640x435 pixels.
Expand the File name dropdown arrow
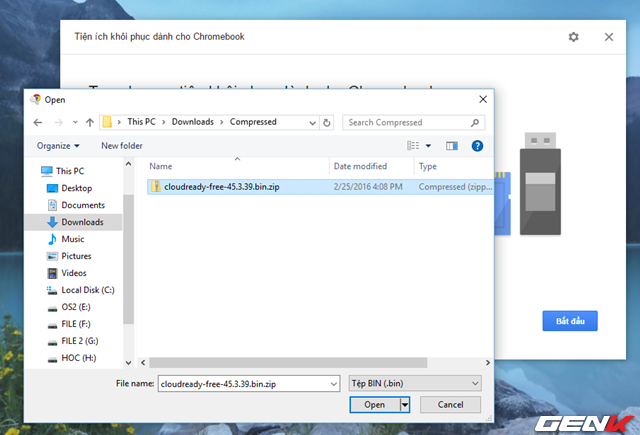(x=333, y=384)
